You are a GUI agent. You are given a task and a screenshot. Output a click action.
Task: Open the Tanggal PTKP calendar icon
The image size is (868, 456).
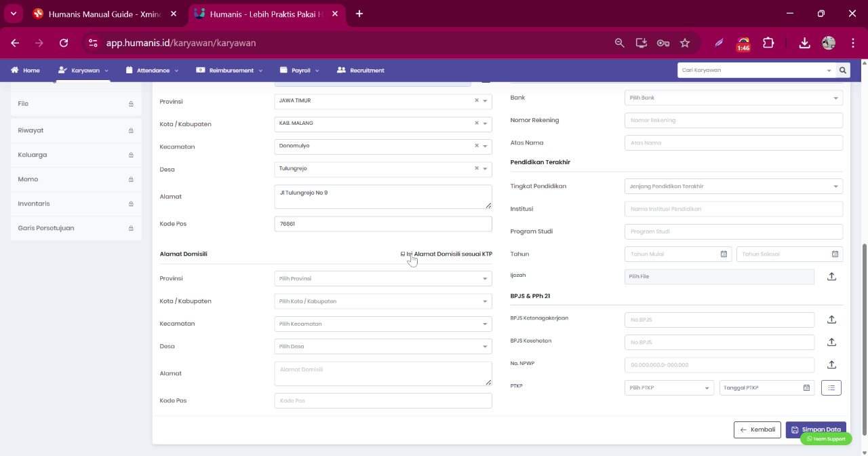pyautogui.click(x=806, y=387)
